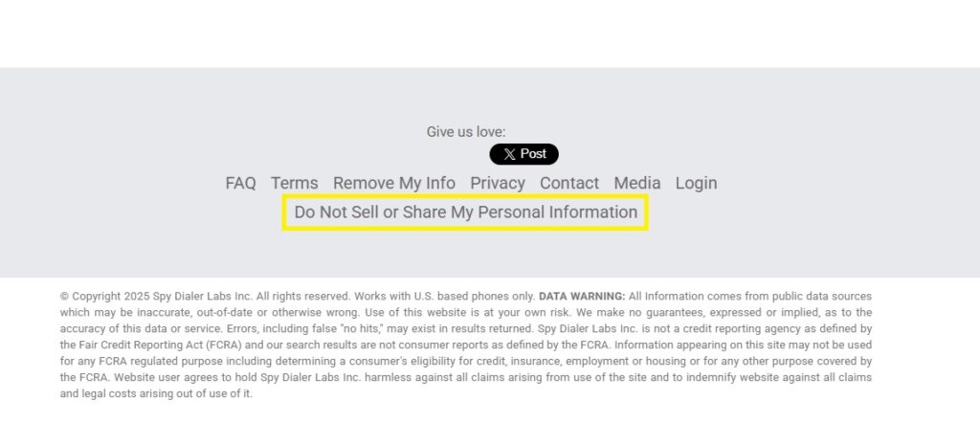Click 'Fair Credit Reporting Act (FCRA)' text
Image resolution: width=980 pixels, height=446 pixels.
pyautogui.click(x=160, y=345)
